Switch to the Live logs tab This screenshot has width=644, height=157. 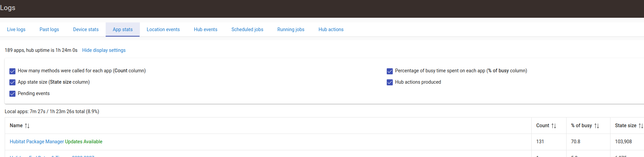16,29
